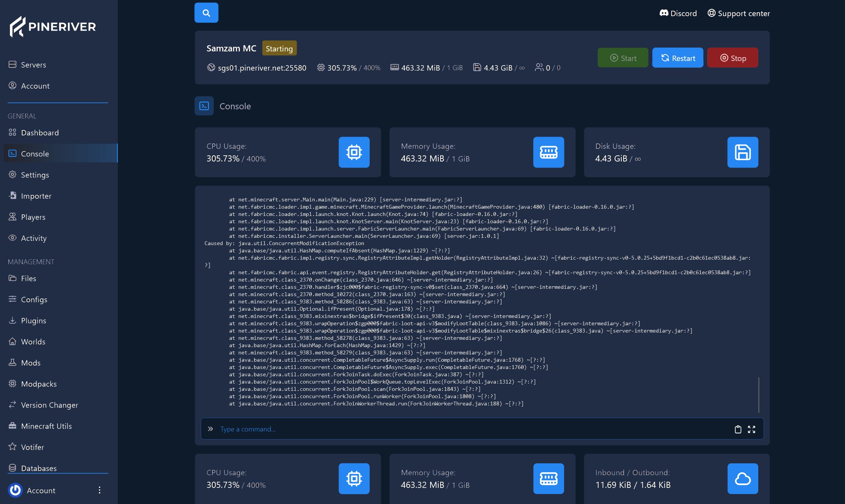The image size is (845, 504).
Task: Open the Plugins page
Action: (x=33, y=321)
